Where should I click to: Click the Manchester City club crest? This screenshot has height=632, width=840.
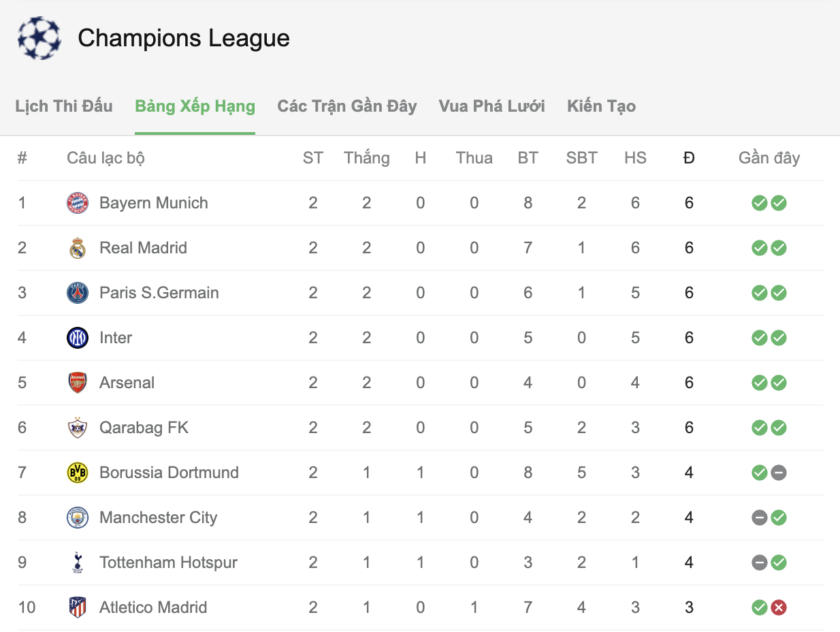pyautogui.click(x=78, y=518)
